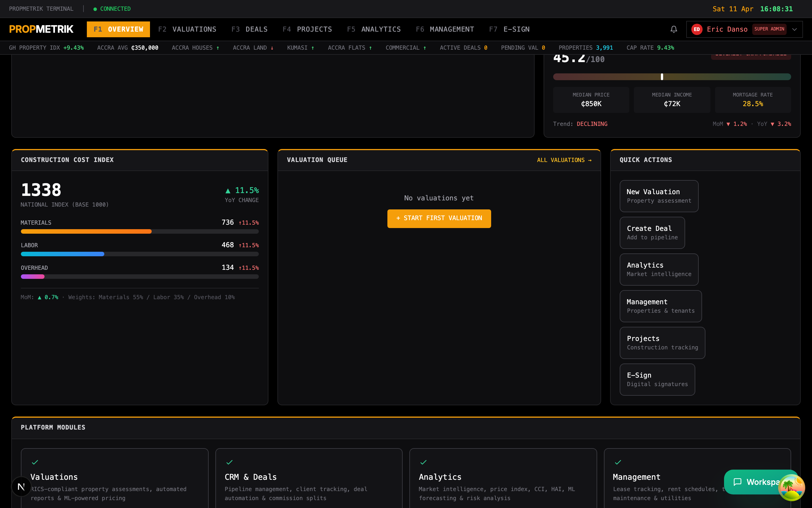Open Projects Construction tracking quick action

tap(662, 342)
